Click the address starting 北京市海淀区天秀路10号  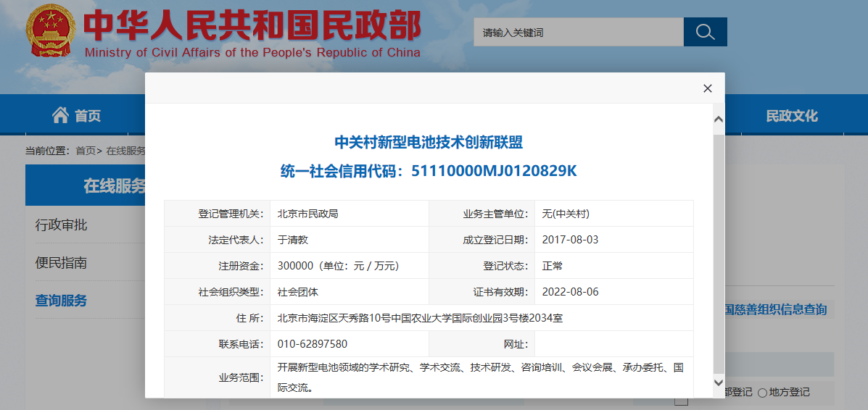(420, 318)
